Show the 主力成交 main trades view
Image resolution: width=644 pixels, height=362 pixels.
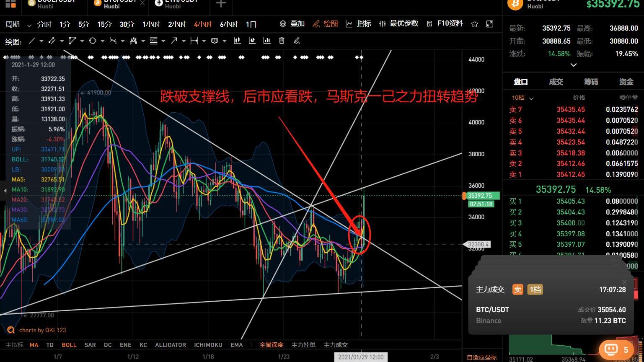(x=336, y=345)
